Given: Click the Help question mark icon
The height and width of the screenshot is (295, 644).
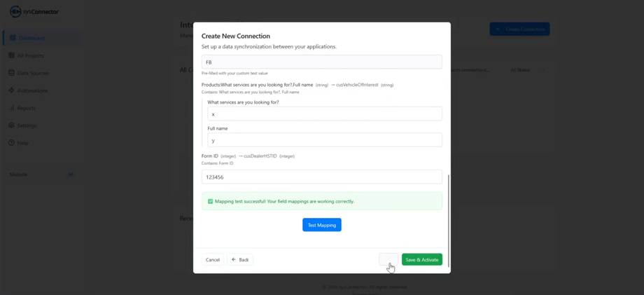Looking at the screenshot, I should (11, 143).
